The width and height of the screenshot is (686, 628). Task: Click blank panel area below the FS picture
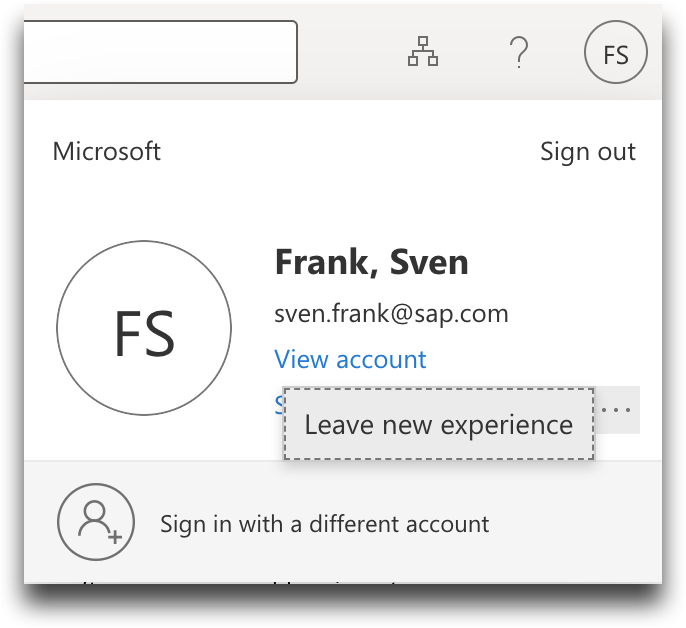point(144,438)
